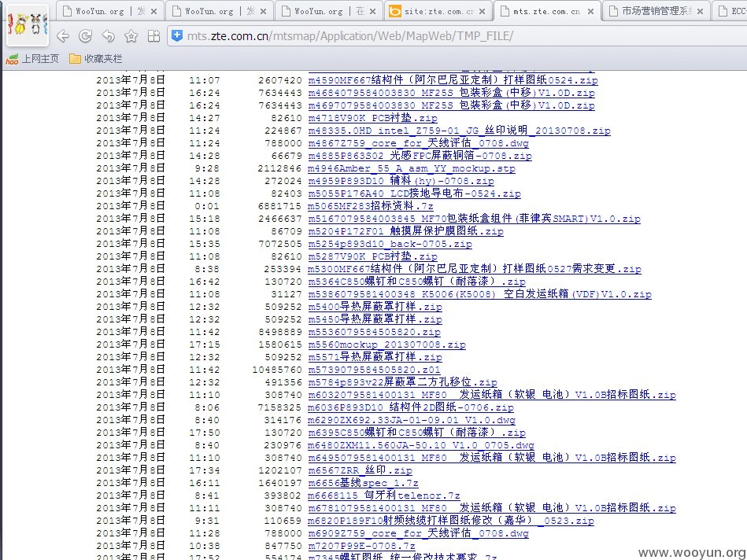The image size is (747, 560).
Task: Click file size 2112846 text
Action: [x=279, y=168]
